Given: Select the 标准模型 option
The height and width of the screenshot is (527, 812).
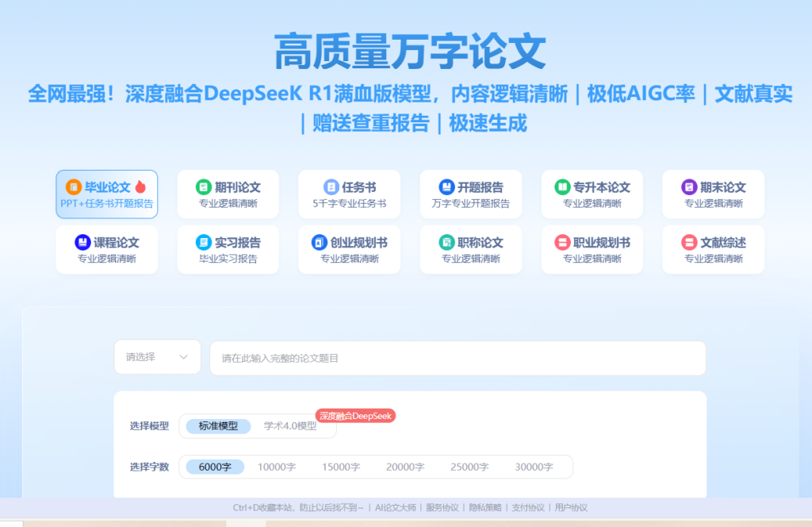Looking at the screenshot, I should (218, 426).
